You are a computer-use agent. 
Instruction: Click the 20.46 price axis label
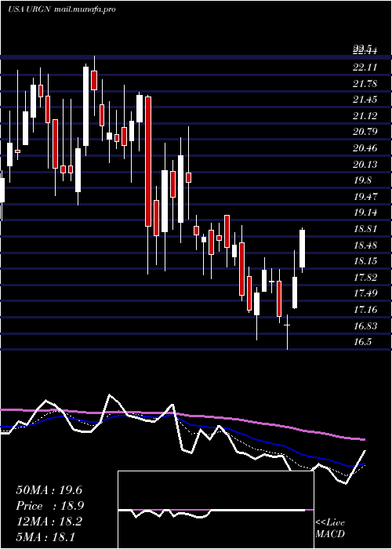click(365, 148)
